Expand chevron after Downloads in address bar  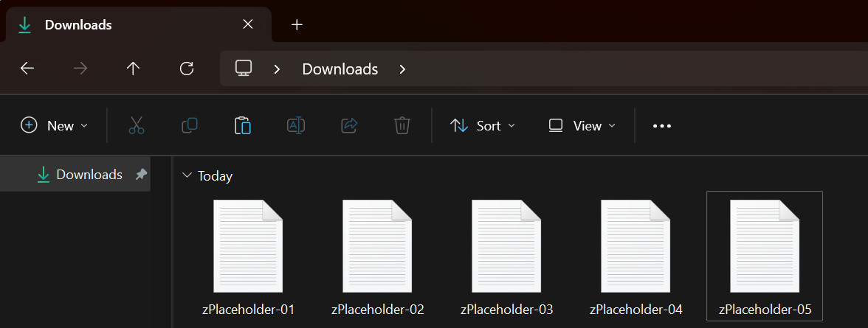402,69
